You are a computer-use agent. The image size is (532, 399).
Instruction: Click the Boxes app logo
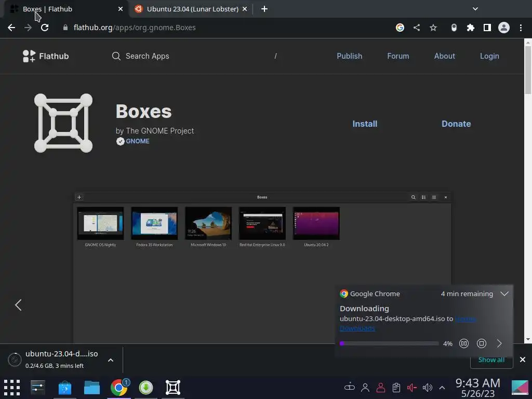pyautogui.click(x=63, y=123)
